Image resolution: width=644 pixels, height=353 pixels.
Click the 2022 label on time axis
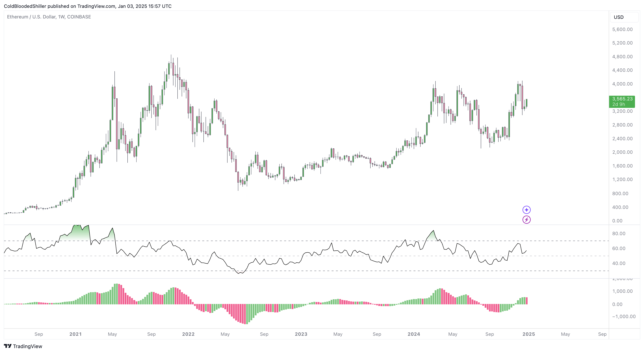pos(188,334)
